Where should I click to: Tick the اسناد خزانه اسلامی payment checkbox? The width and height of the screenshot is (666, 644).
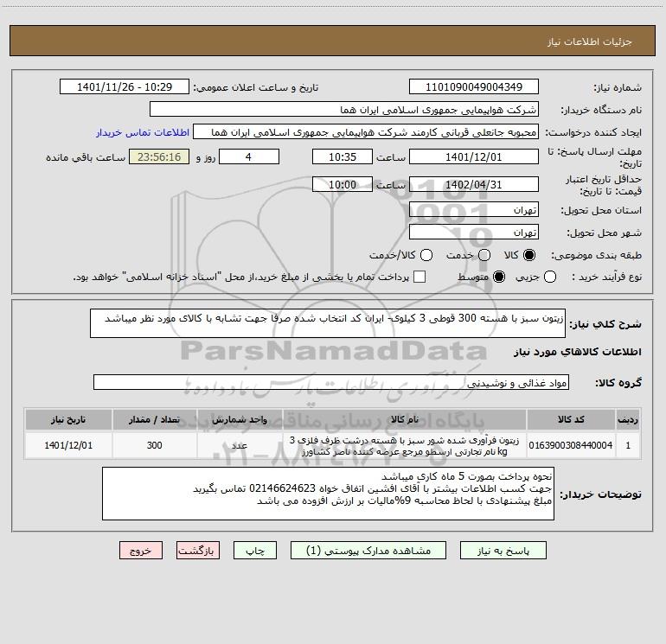(x=419, y=277)
